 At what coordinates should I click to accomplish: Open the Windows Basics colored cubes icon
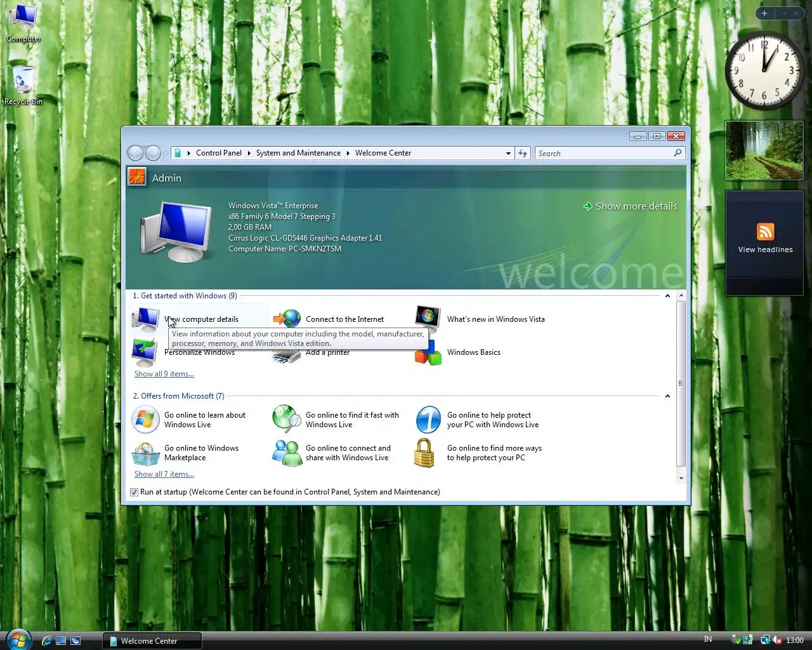click(x=428, y=353)
